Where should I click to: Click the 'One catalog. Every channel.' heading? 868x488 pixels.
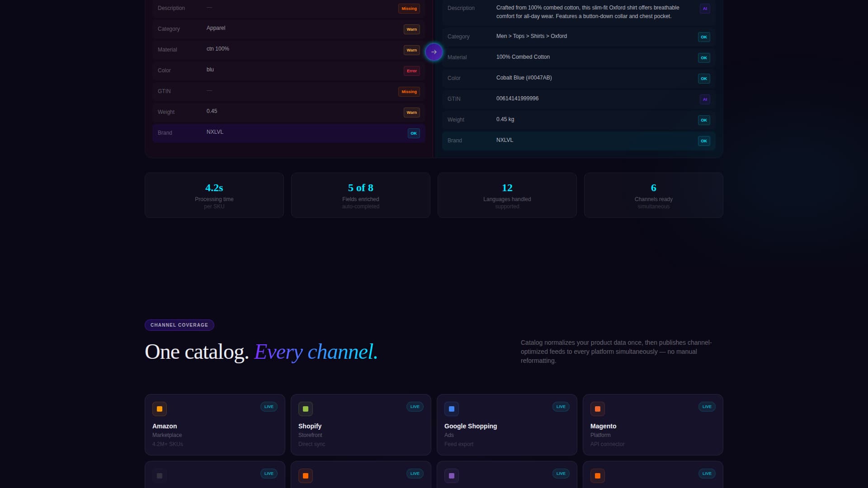coord(261,352)
